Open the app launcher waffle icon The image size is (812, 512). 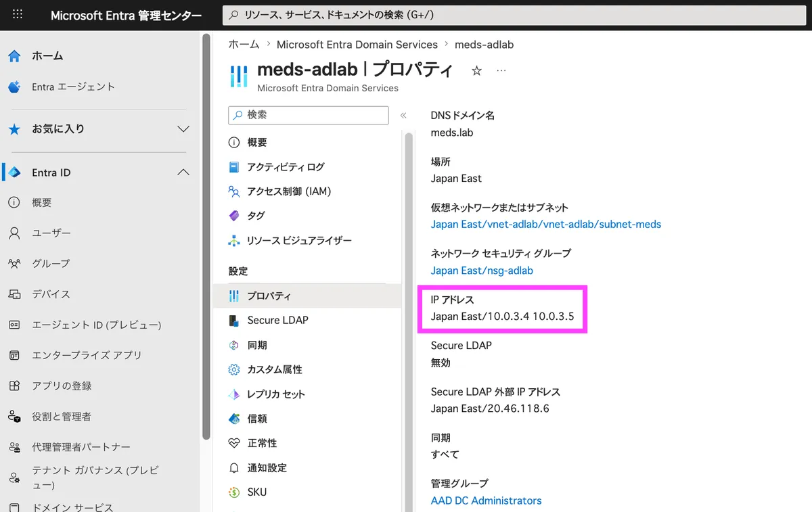[x=18, y=14]
